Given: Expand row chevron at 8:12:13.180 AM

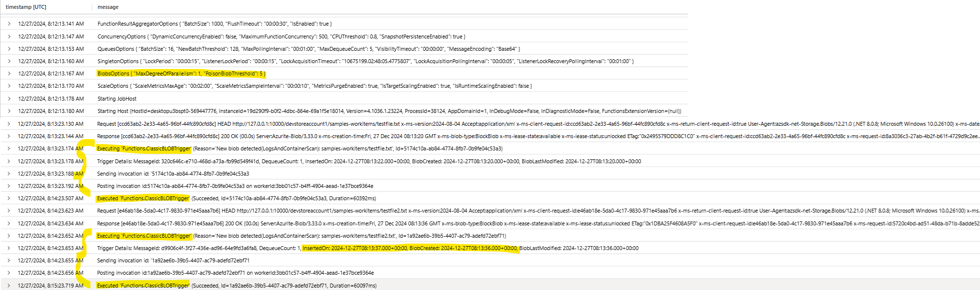Looking at the screenshot, I should click(9, 111).
